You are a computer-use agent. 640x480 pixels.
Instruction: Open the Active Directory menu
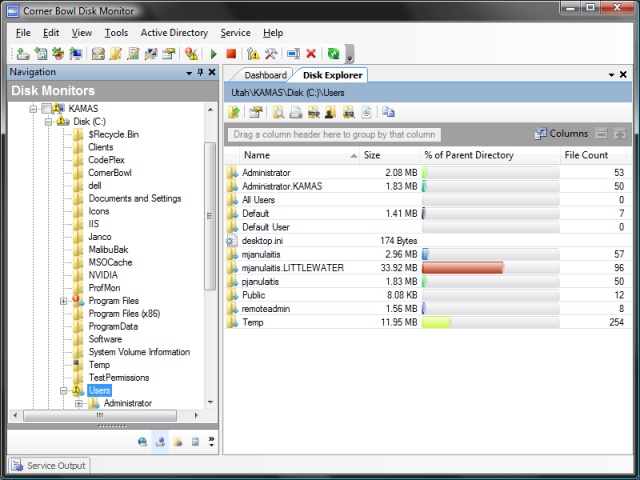coord(174,33)
